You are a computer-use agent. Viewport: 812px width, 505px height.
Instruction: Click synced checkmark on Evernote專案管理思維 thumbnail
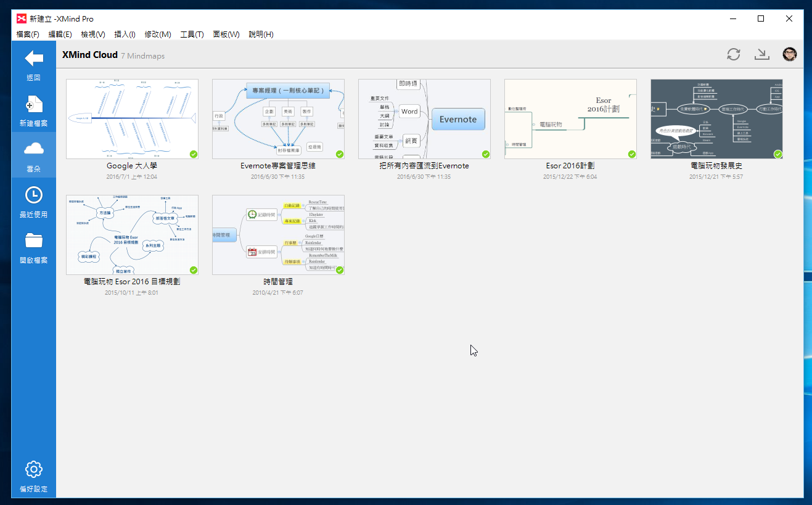[x=340, y=154]
